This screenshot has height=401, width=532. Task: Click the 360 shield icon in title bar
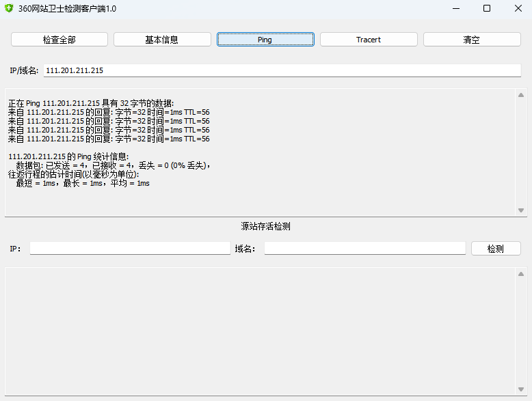9,8
